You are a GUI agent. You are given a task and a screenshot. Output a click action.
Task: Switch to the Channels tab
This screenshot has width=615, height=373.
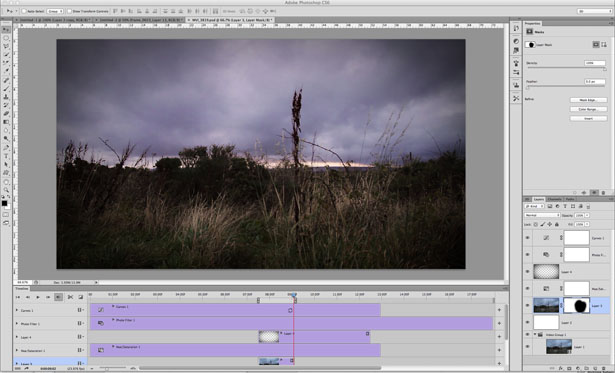click(554, 199)
